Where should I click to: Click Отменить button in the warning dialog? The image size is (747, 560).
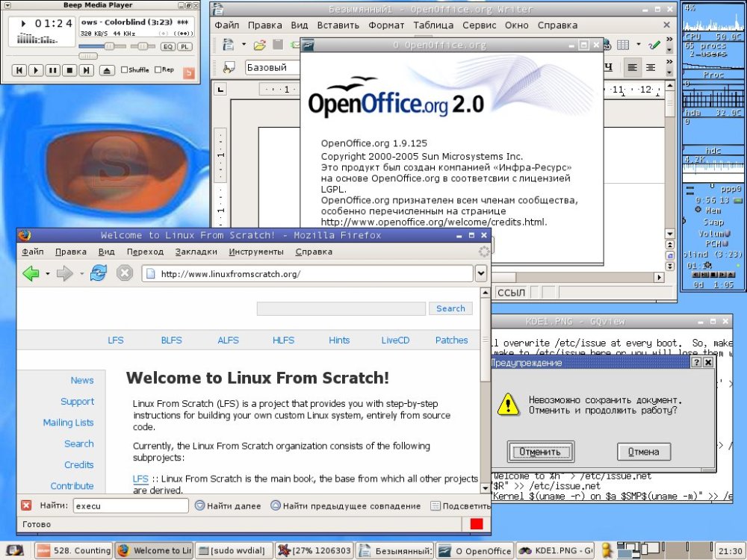[x=540, y=452]
